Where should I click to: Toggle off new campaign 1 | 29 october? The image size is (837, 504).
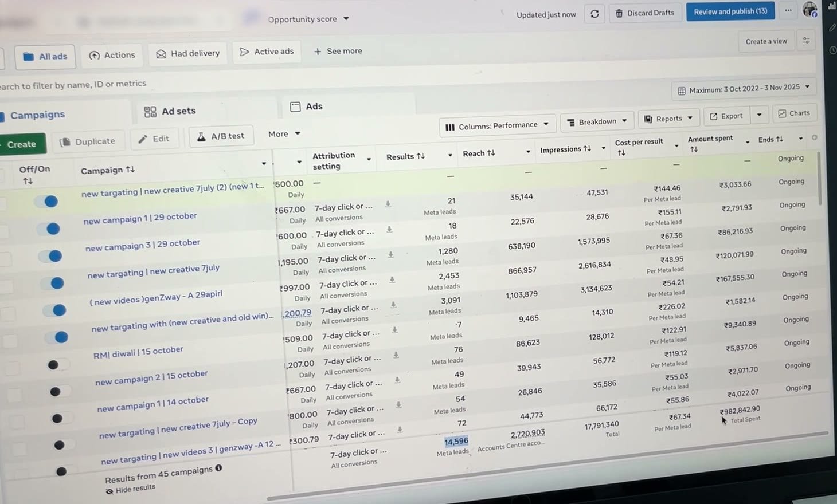49,229
